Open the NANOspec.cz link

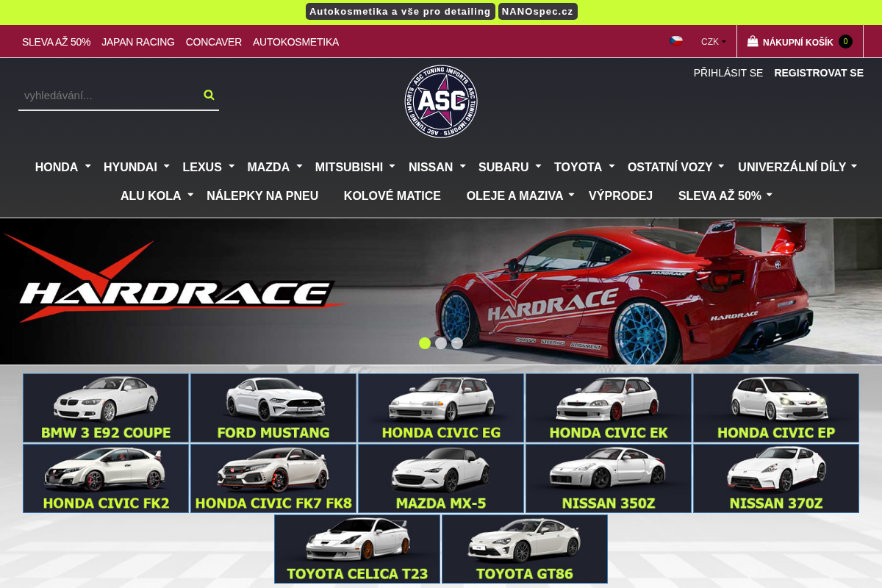pos(538,11)
